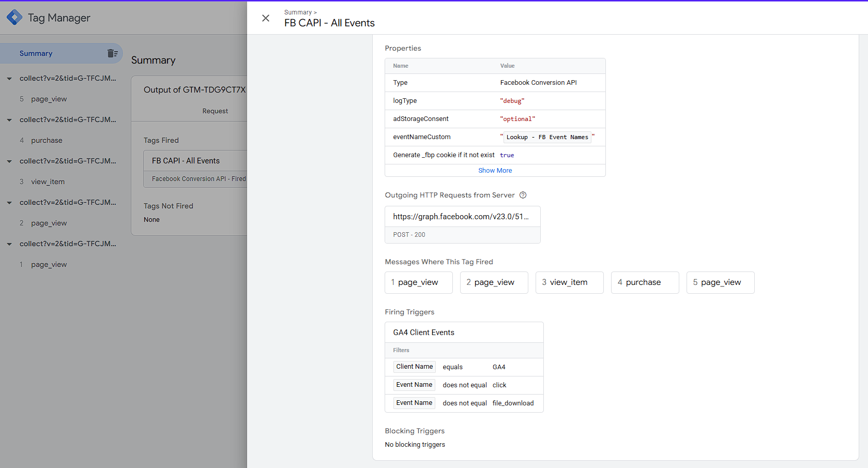Click the Tag Manager logo icon

point(14,18)
